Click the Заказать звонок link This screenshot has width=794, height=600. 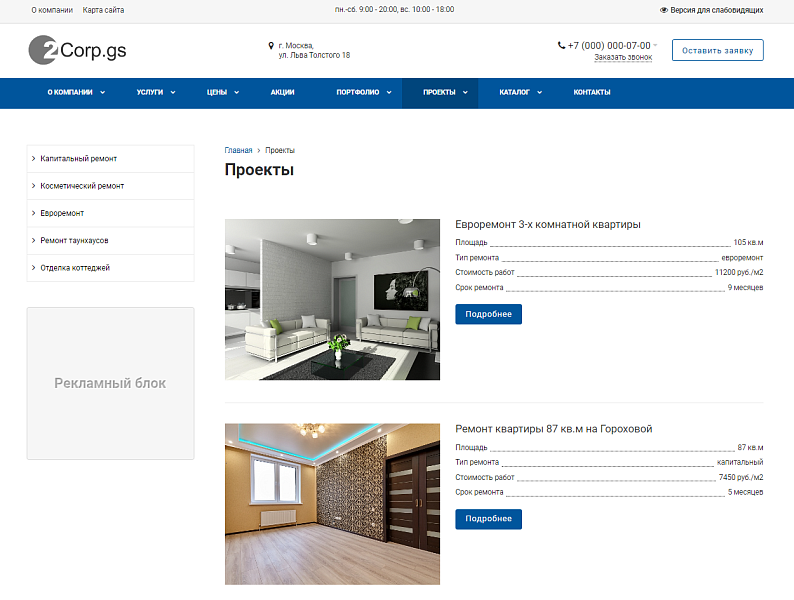click(x=623, y=58)
